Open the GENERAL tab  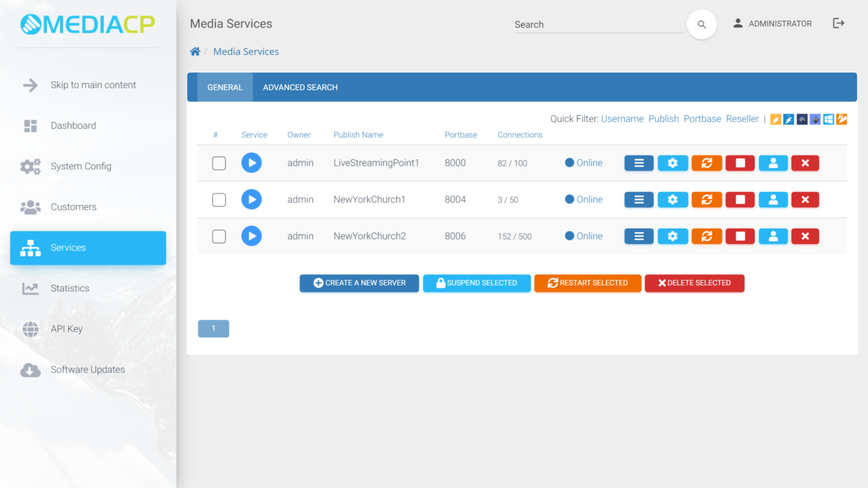pos(225,87)
